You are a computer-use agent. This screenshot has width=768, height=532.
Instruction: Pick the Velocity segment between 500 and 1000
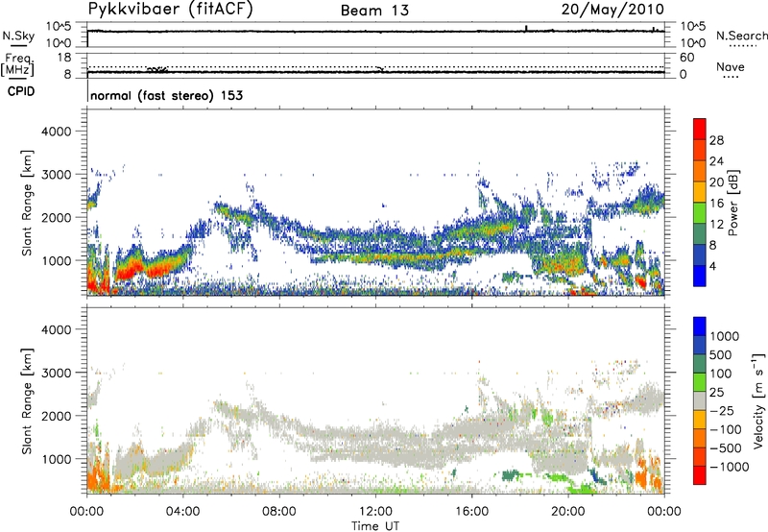pos(700,346)
